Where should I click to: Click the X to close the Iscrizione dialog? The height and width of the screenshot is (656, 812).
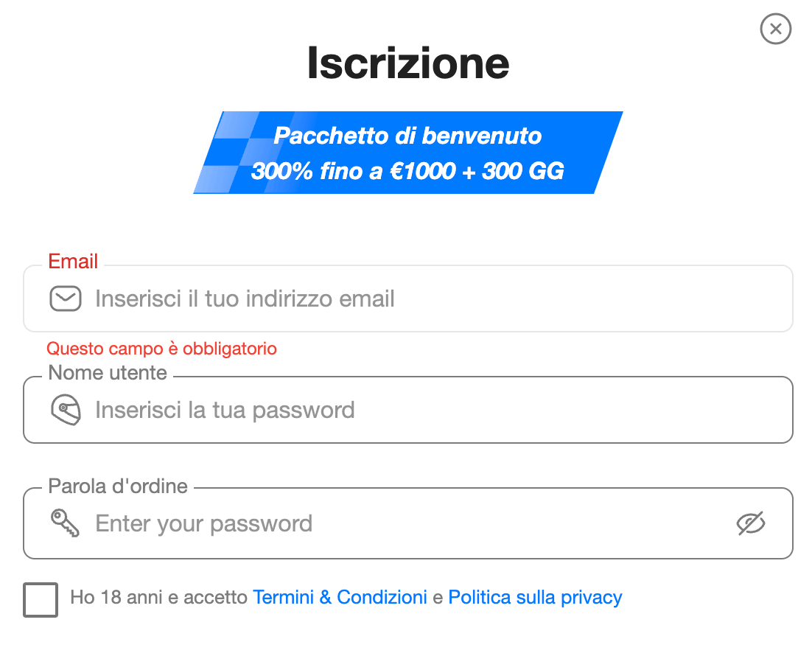(775, 29)
